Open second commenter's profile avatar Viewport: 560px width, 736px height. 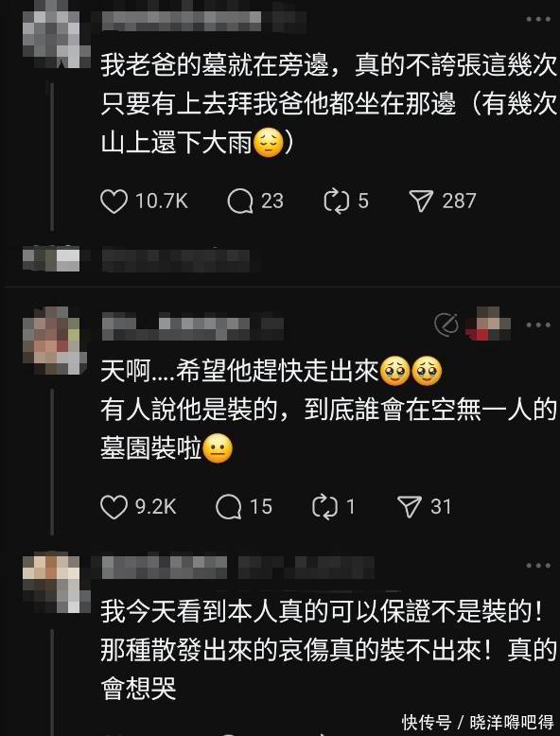(x=55, y=341)
